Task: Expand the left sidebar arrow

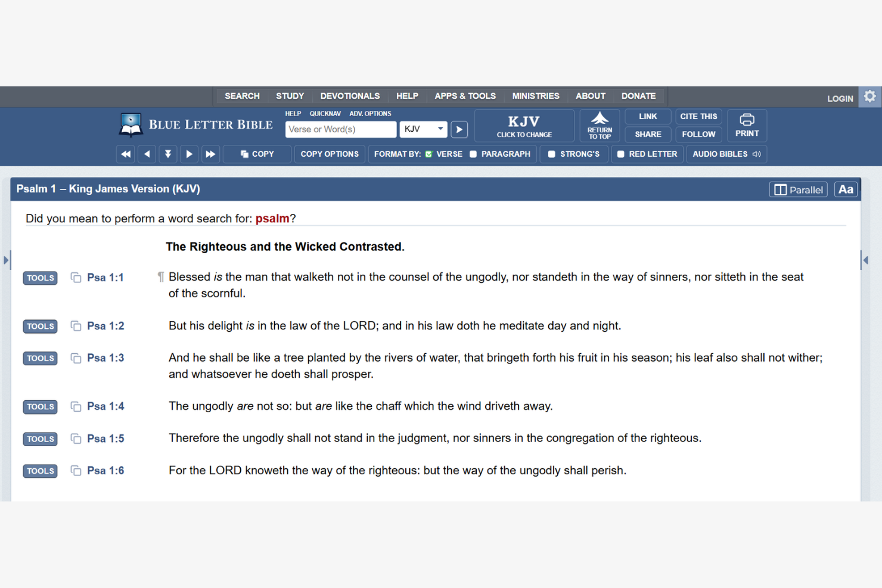Action: pyautogui.click(x=6, y=260)
